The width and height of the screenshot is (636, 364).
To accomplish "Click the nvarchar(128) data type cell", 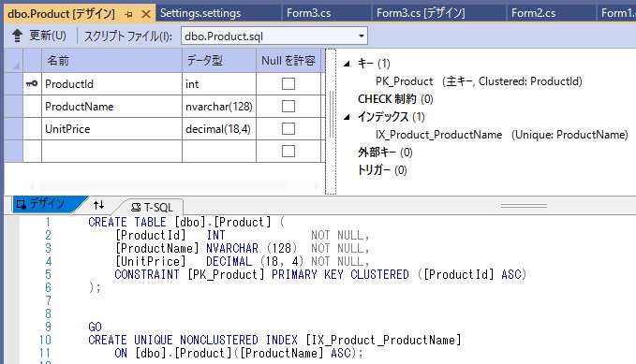I will [x=219, y=106].
